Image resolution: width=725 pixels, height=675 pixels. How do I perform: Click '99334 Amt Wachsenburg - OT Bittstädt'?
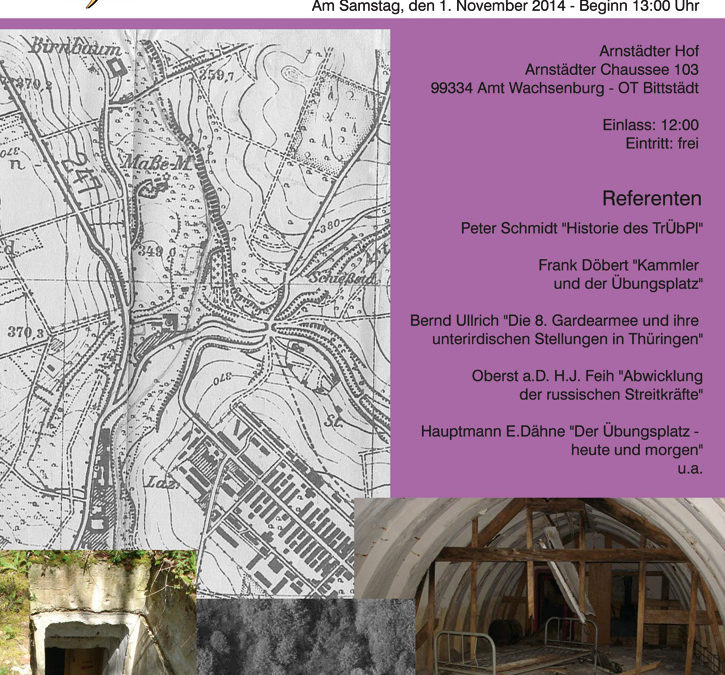click(x=565, y=88)
